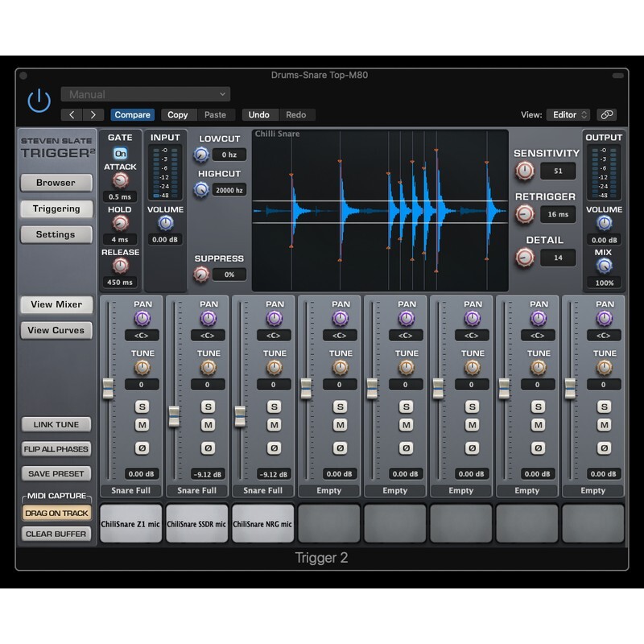Click the link chain icon
The height and width of the screenshot is (644, 644).
[608, 115]
